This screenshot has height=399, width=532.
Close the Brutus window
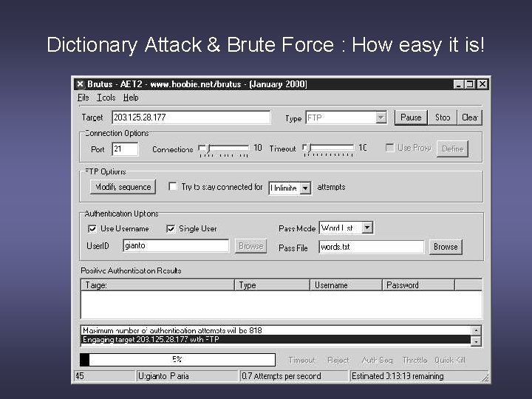tap(482, 84)
